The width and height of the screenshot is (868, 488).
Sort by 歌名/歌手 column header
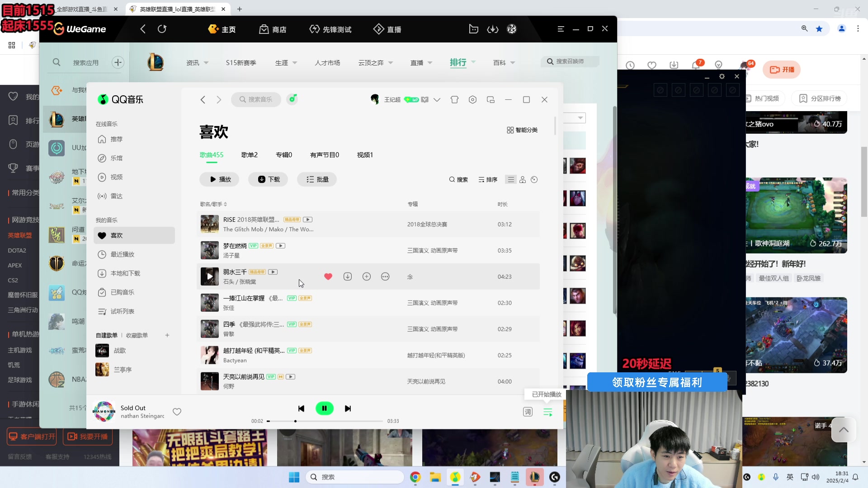point(213,204)
